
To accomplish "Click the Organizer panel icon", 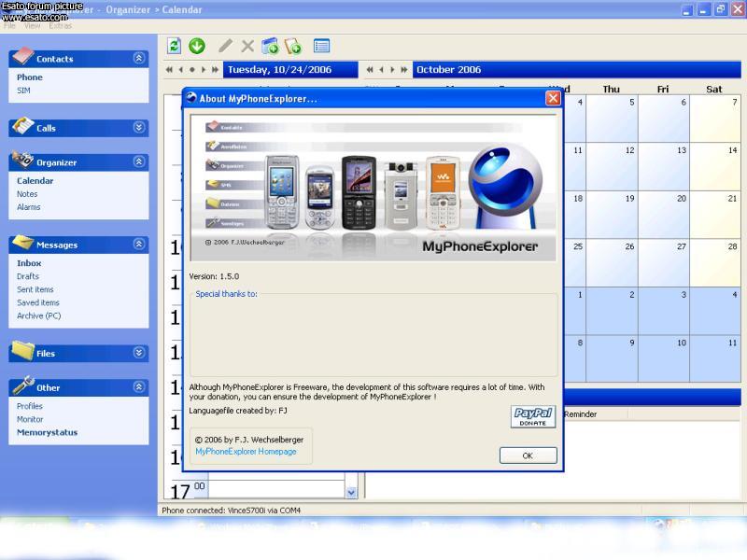I will click(x=22, y=160).
